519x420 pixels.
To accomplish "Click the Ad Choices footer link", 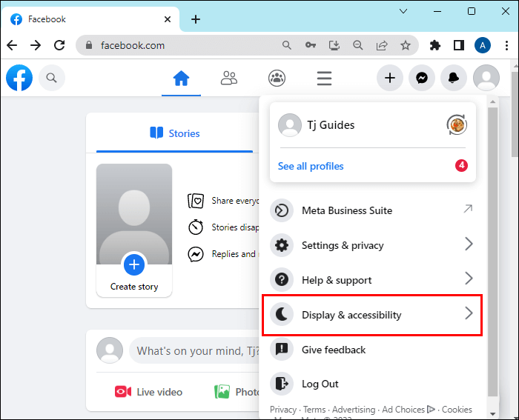I will (409, 410).
